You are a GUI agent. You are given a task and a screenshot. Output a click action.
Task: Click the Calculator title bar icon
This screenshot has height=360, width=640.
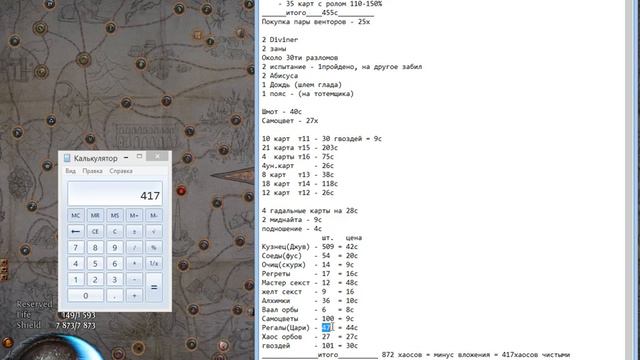tap(67, 158)
